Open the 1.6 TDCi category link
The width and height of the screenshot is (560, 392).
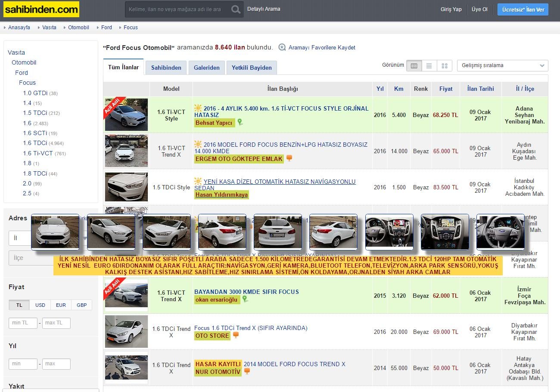tap(35, 143)
